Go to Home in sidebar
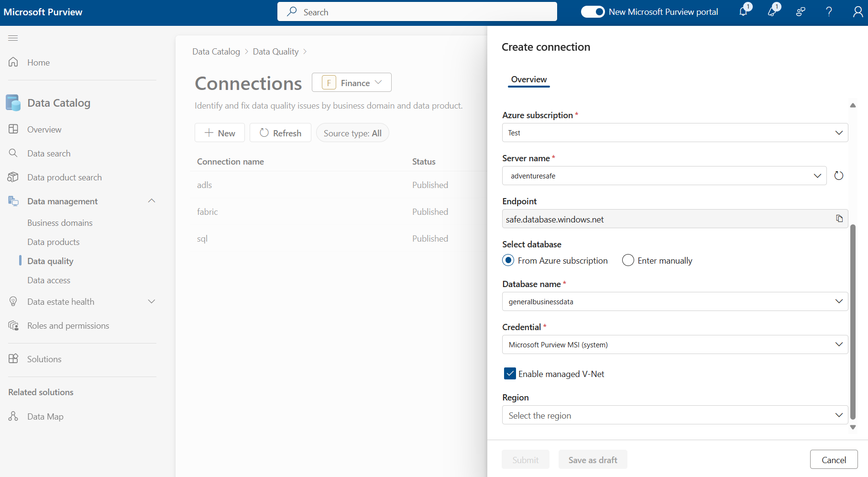This screenshot has width=868, height=477. tap(38, 62)
